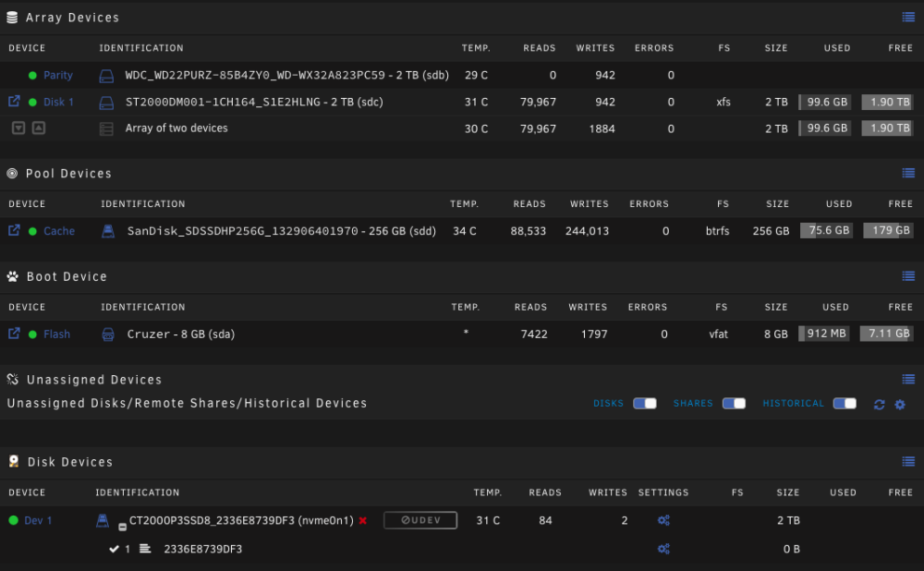Open Unassigned Devices settings gear

pos(900,405)
